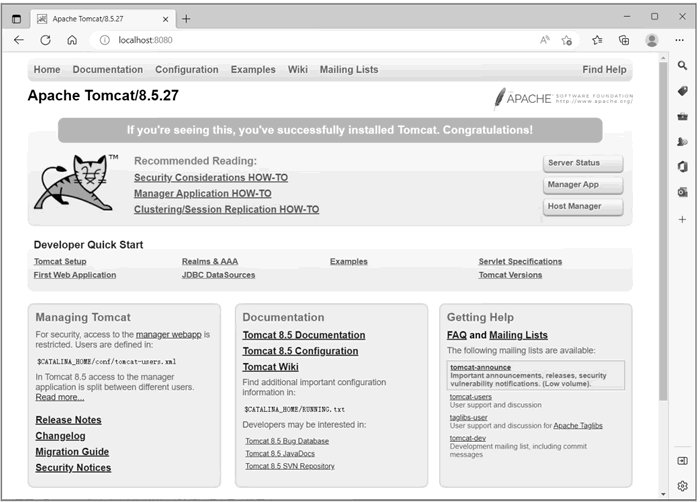Open a new tab with plus icon
700x502 pixels.
[186, 19]
